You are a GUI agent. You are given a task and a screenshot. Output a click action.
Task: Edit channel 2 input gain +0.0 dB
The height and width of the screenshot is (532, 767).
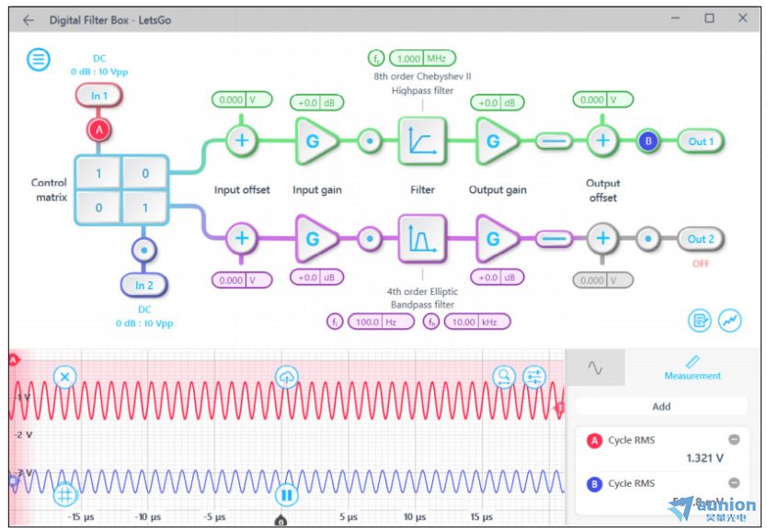(316, 277)
